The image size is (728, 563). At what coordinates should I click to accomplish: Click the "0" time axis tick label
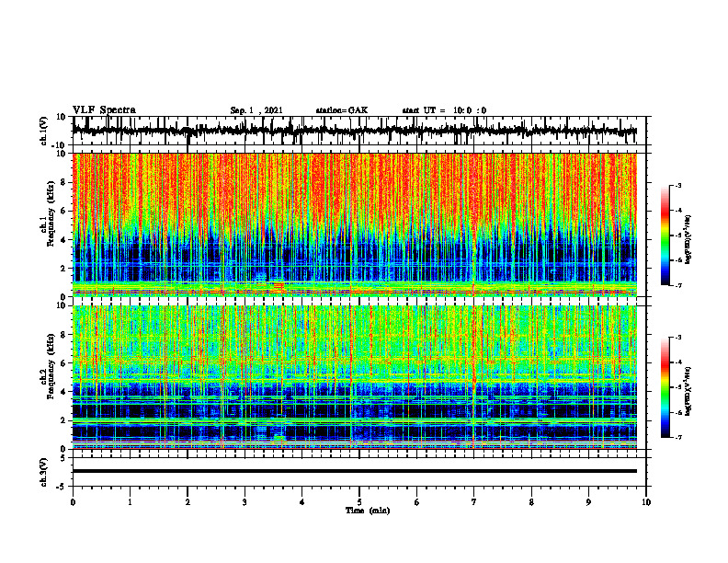click(x=73, y=502)
